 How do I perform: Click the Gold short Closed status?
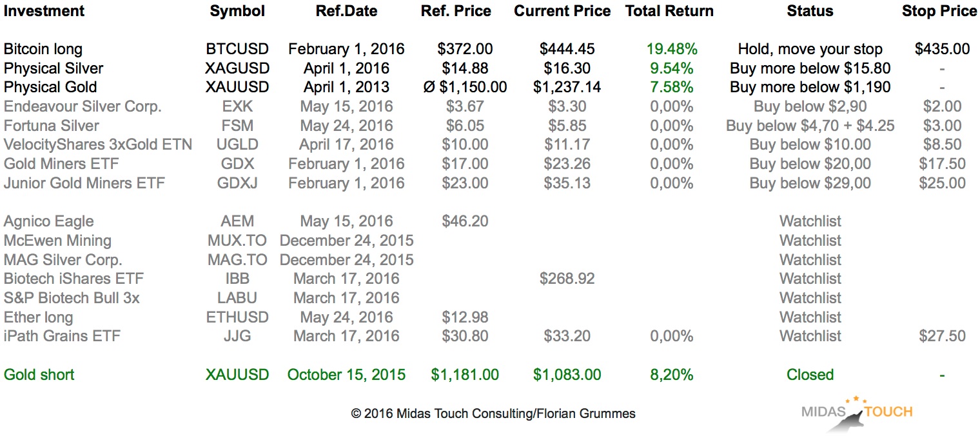(810, 375)
